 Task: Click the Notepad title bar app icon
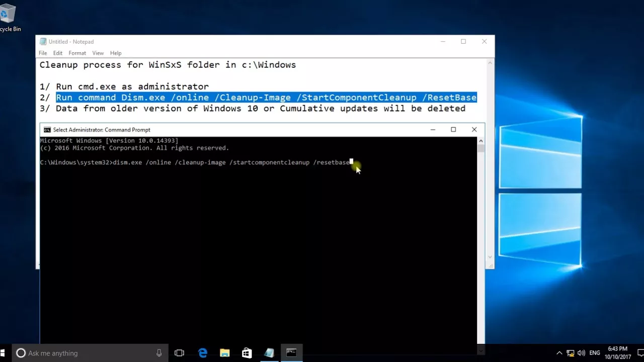coord(43,42)
